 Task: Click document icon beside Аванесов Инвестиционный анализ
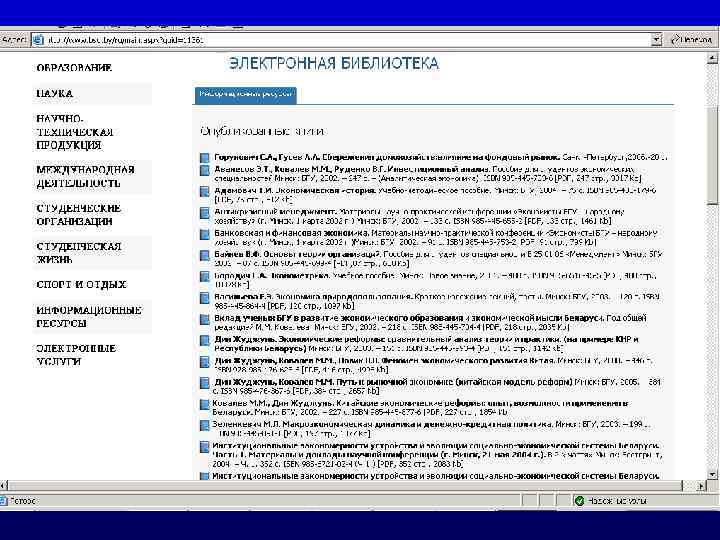[205, 170]
